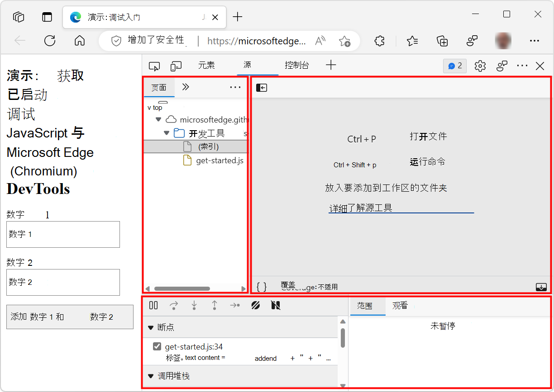
Task: Toggle vertical tabs icon
Action: pos(47,17)
